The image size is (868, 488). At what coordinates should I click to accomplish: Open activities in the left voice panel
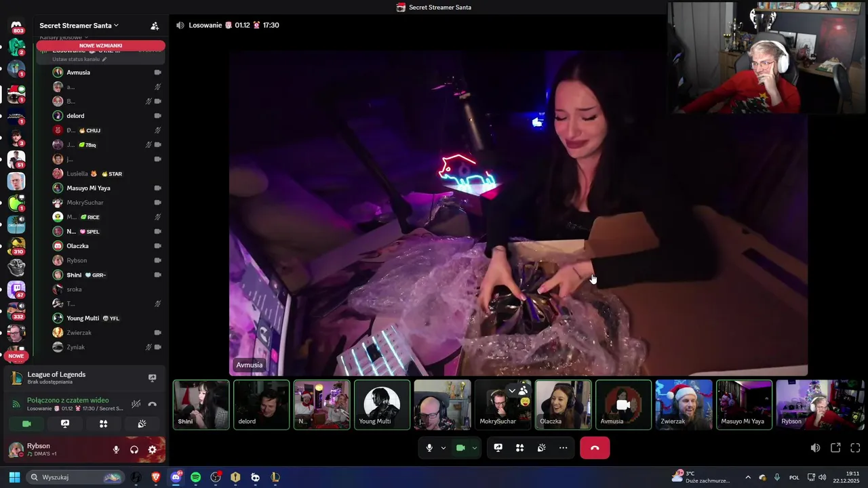tap(103, 424)
